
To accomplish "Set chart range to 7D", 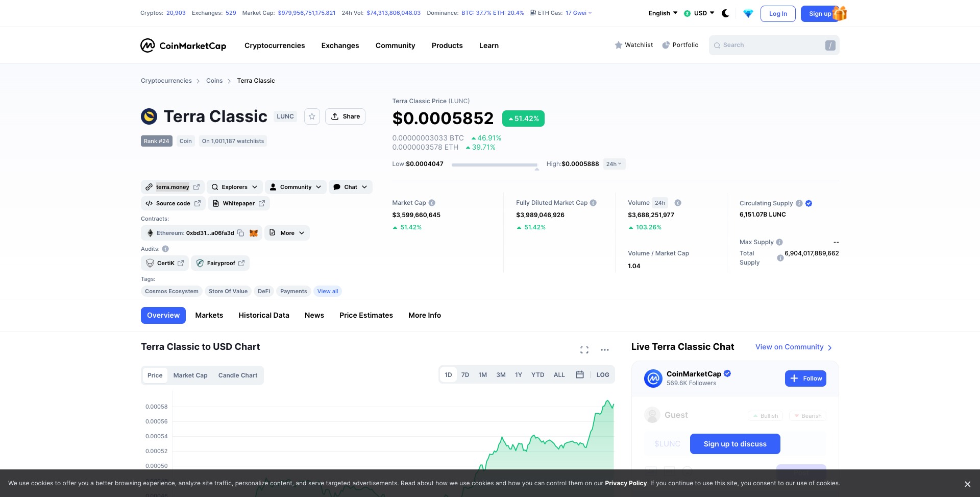I will (465, 375).
